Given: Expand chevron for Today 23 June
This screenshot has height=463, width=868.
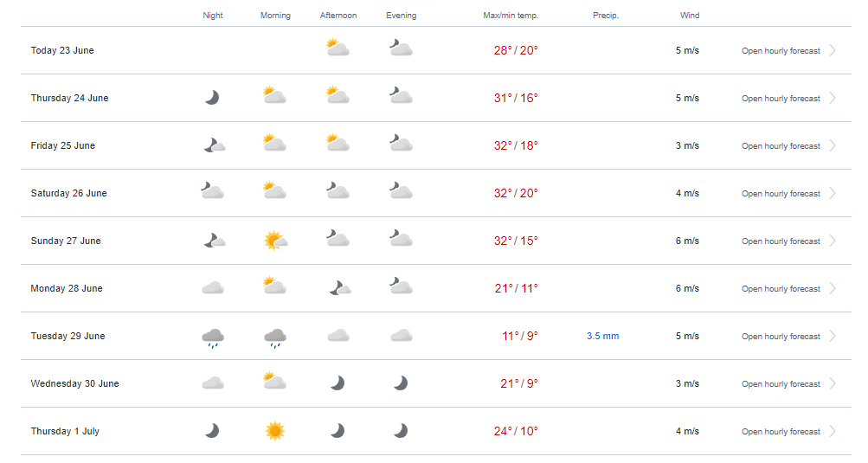Looking at the screenshot, I should (833, 50).
